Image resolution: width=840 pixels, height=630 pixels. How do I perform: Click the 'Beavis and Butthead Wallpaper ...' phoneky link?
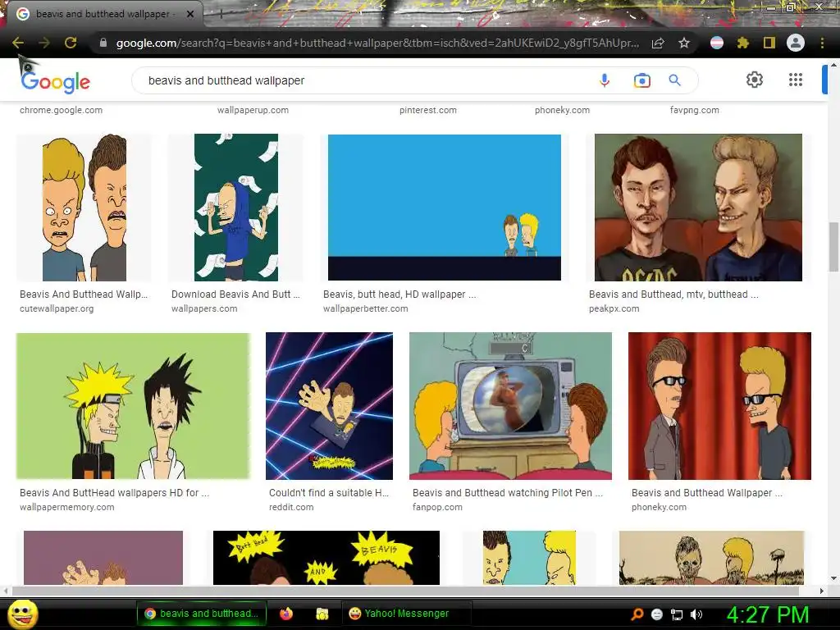[707, 492]
